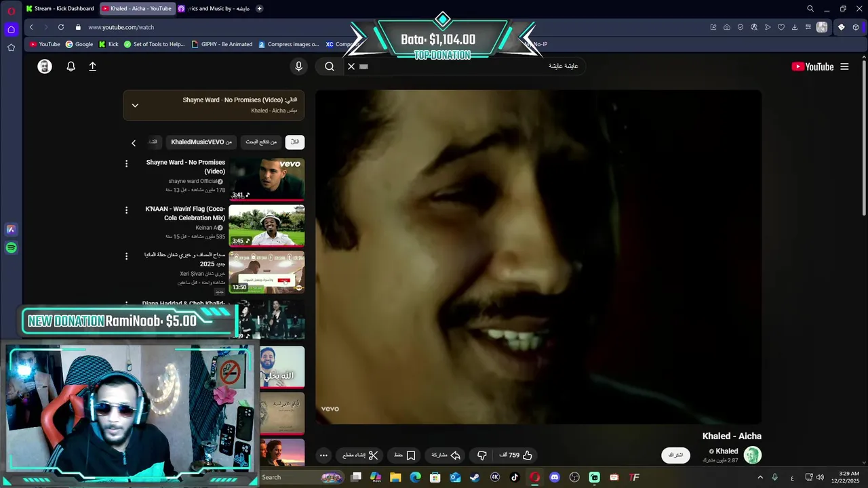This screenshot has width=868, height=488.
Task: Open the 'Compress images' bookmark
Action: coord(288,44)
